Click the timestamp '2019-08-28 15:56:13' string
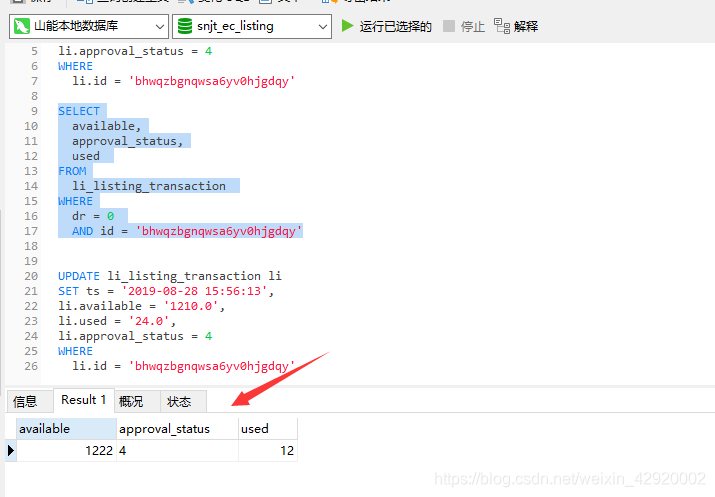This screenshot has width=715, height=497. tap(194, 291)
